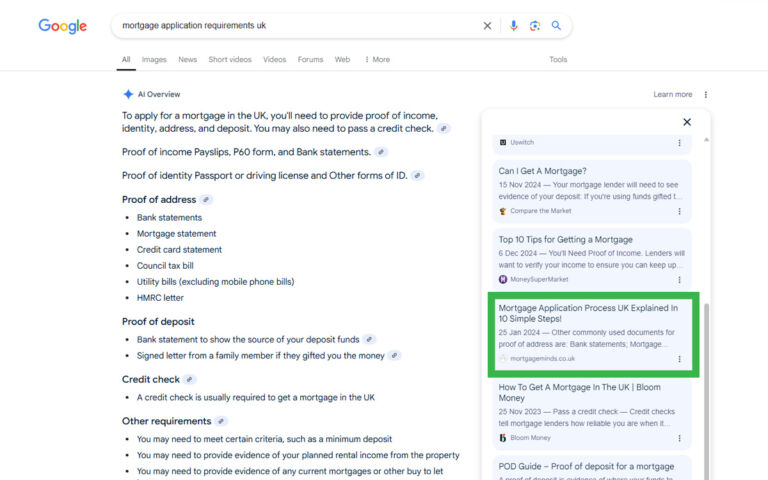Click the Uswitch favicon
The height and width of the screenshot is (480, 768).
503,143
